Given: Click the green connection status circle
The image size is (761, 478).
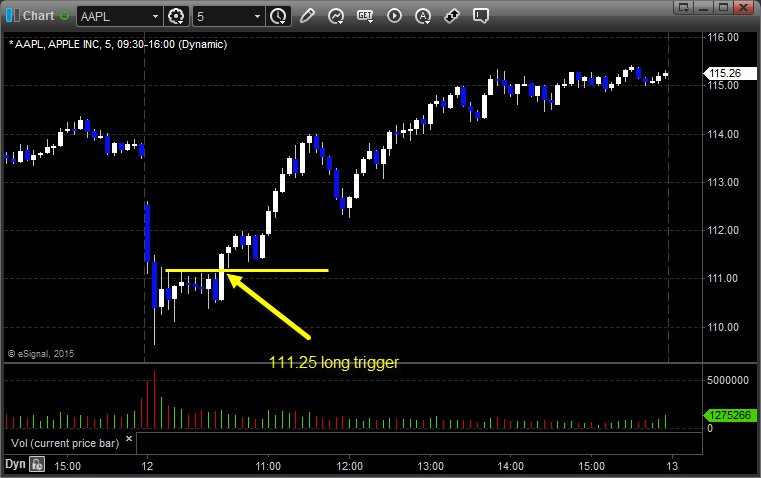Looking at the screenshot, I should pos(65,16).
